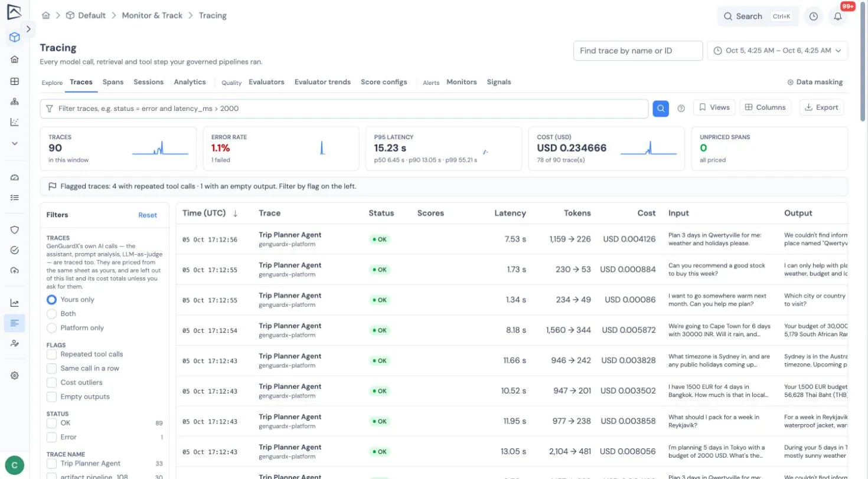Open the gauge dashboard icon in sidebar
This screenshot has height=479, width=868.
(15, 178)
